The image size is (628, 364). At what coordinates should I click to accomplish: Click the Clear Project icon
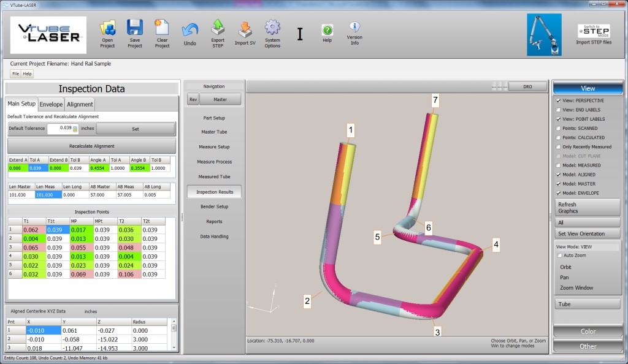click(162, 28)
